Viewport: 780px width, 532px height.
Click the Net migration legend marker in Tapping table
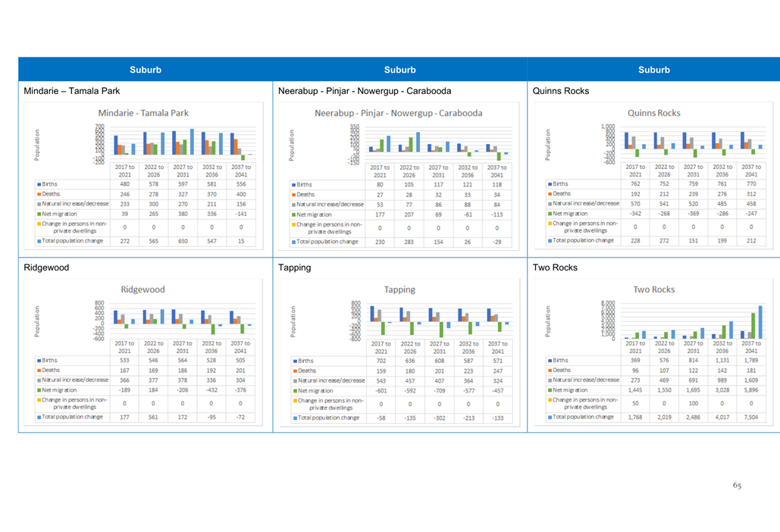pyautogui.click(x=295, y=390)
